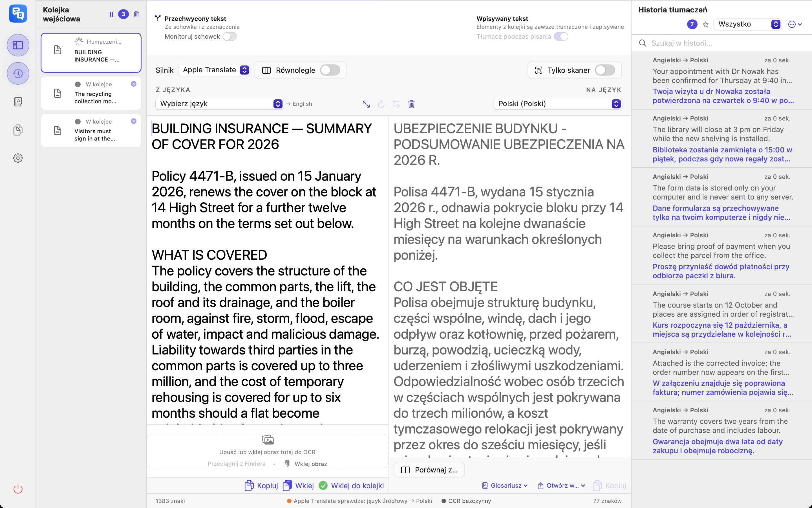Expand the Glosariusz dropdown
Viewport: 812px width, 508px height.
505,485
